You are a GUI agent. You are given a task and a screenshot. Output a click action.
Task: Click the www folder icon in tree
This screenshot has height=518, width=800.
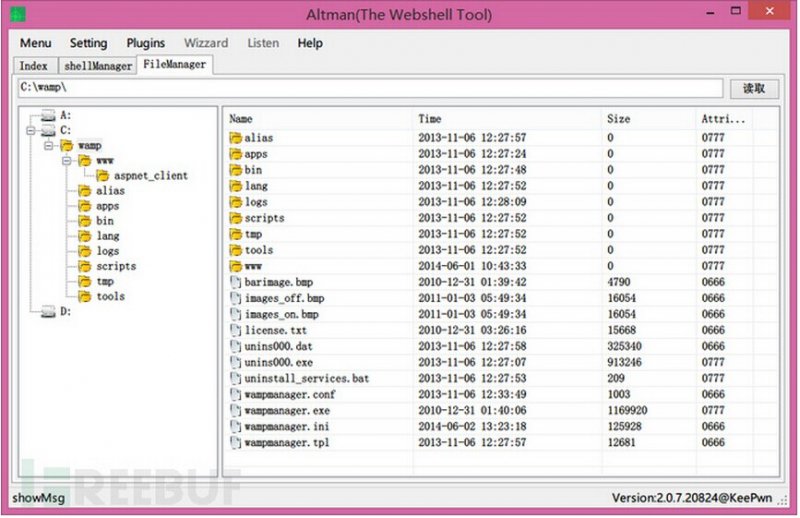click(85, 161)
